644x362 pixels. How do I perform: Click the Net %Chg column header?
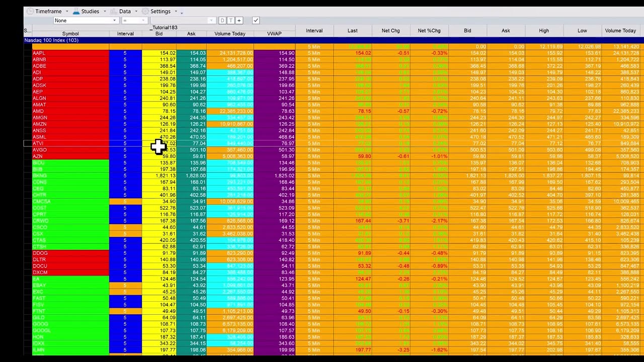point(429,31)
